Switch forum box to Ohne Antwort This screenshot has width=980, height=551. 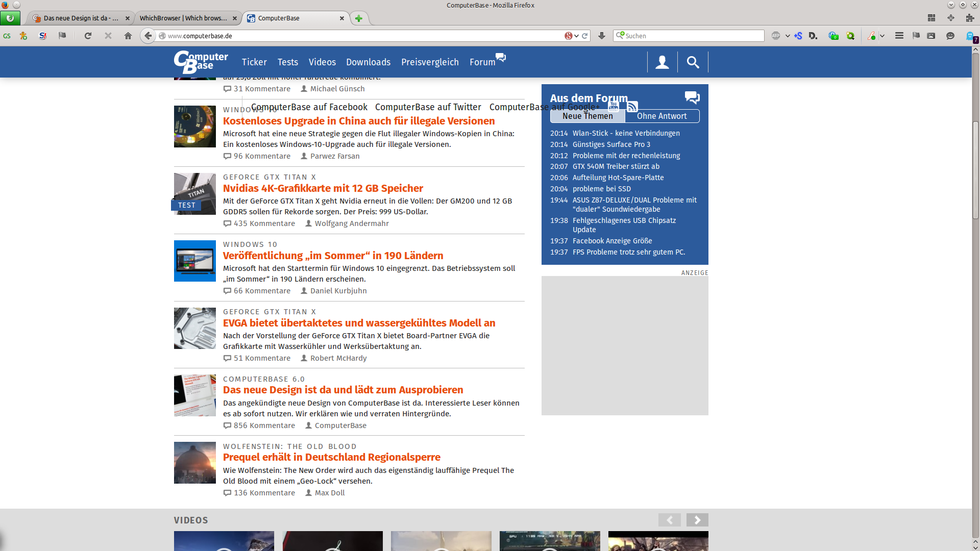pyautogui.click(x=661, y=116)
